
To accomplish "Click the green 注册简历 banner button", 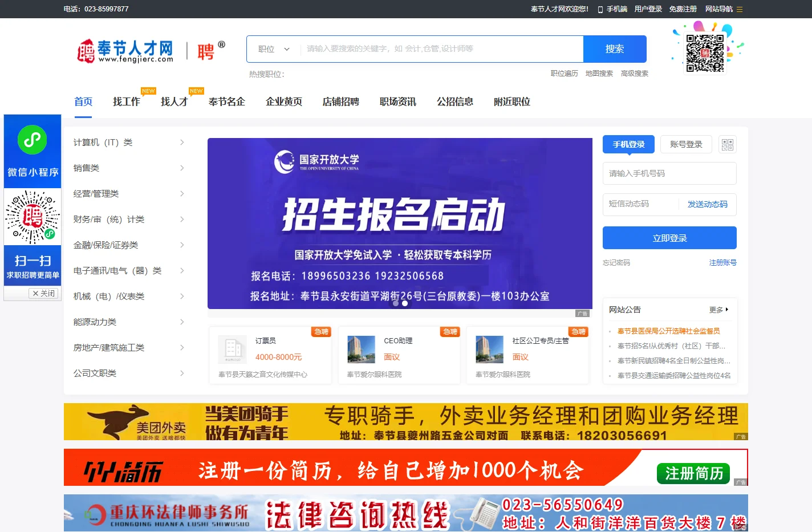I will 693,473.
